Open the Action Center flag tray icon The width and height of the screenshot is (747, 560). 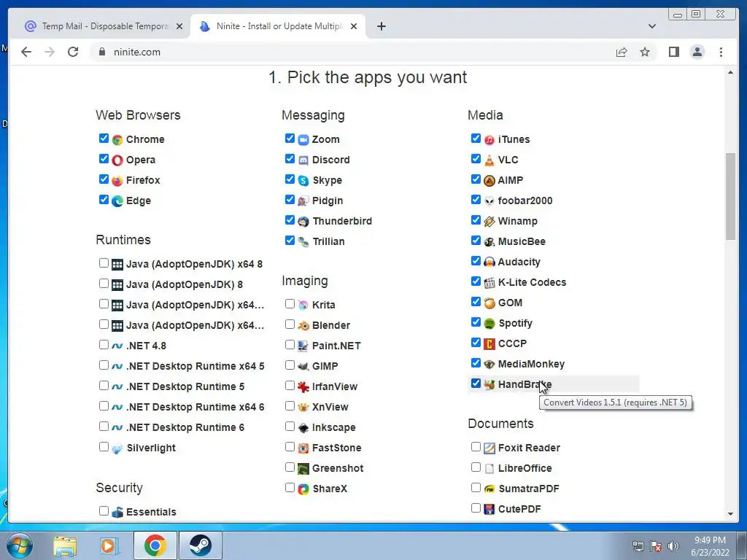click(656, 545)
